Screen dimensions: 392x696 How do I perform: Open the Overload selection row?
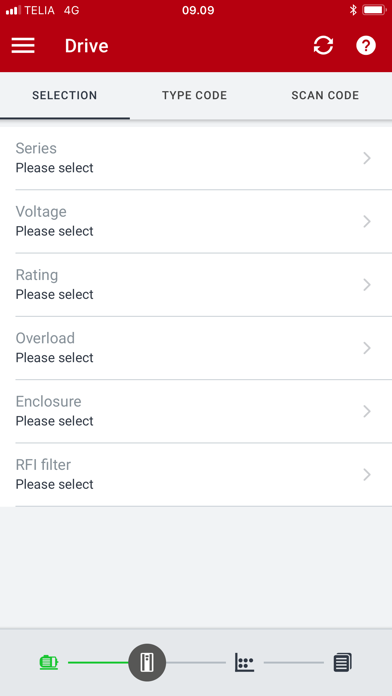[x=196, y=348]
